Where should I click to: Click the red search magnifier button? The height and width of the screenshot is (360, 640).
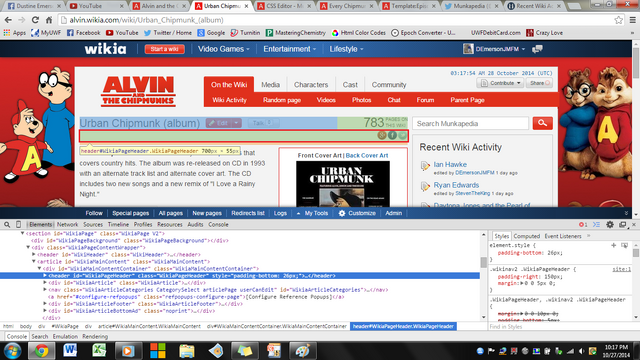point(542,123)
